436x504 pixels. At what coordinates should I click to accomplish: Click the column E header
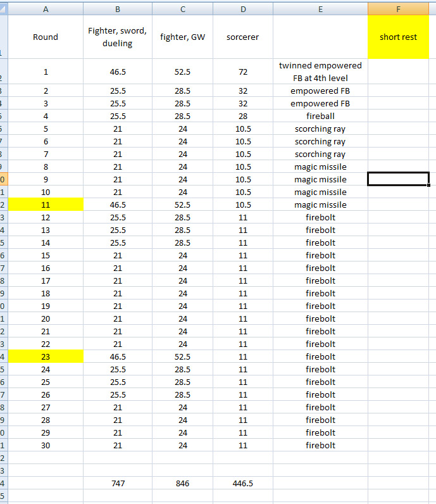[x=320, y=9]
